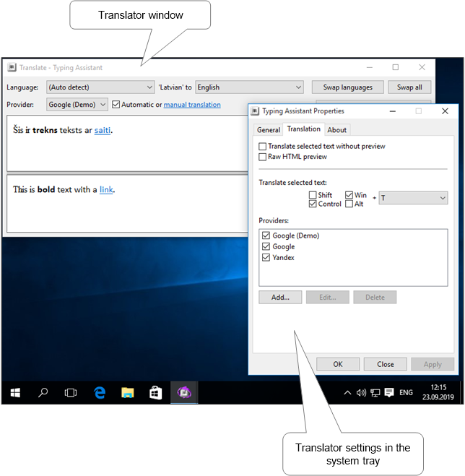465x476 pixels.
Task: Click the taskbar search magnifier icon
Action: pos(43,392)
